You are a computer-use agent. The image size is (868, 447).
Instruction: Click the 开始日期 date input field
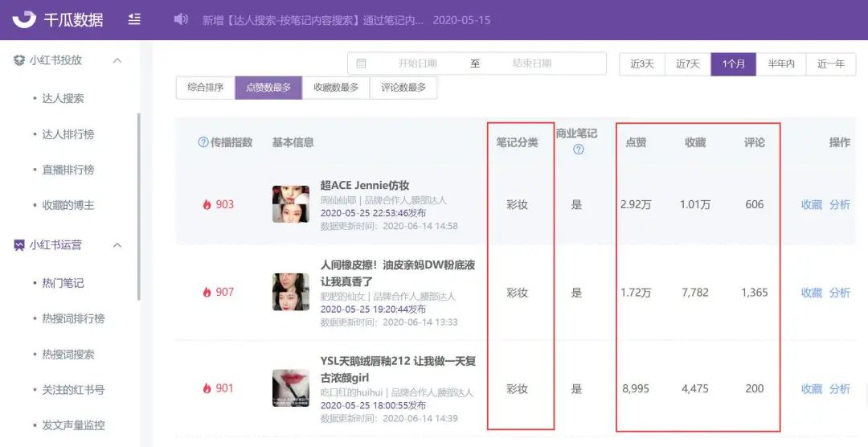[x=417, y=64]
